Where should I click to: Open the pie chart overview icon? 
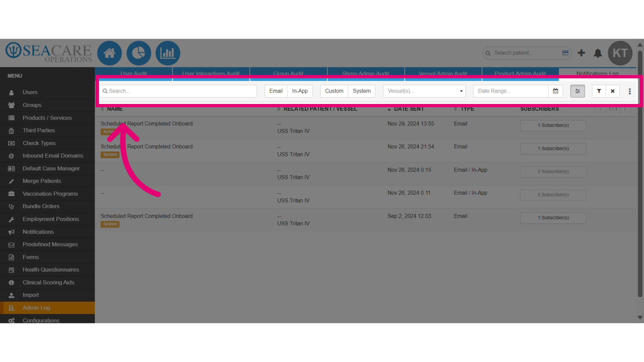[139, 53]
